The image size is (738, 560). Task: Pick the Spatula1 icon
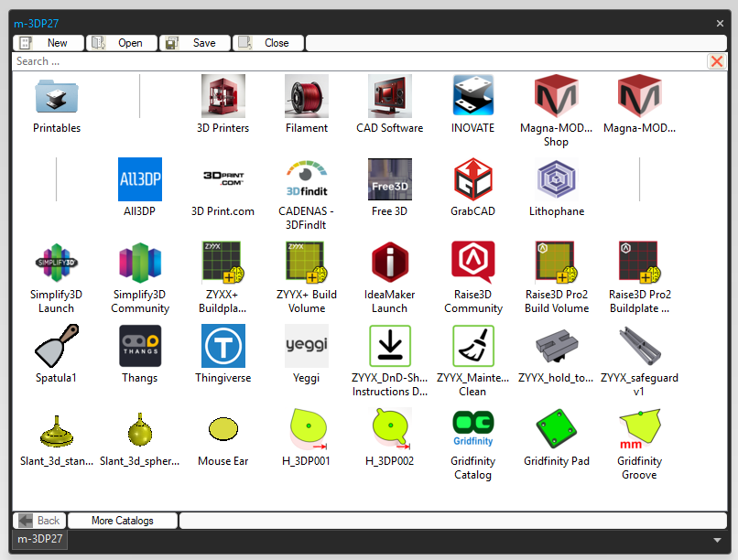[x=57, y=346]
